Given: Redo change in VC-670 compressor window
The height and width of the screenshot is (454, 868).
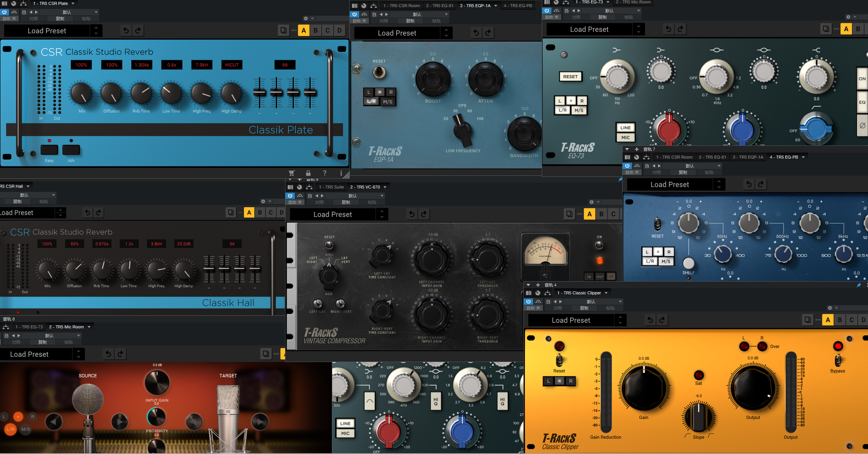Looking at the screenshot, I should tap(424, 214).
